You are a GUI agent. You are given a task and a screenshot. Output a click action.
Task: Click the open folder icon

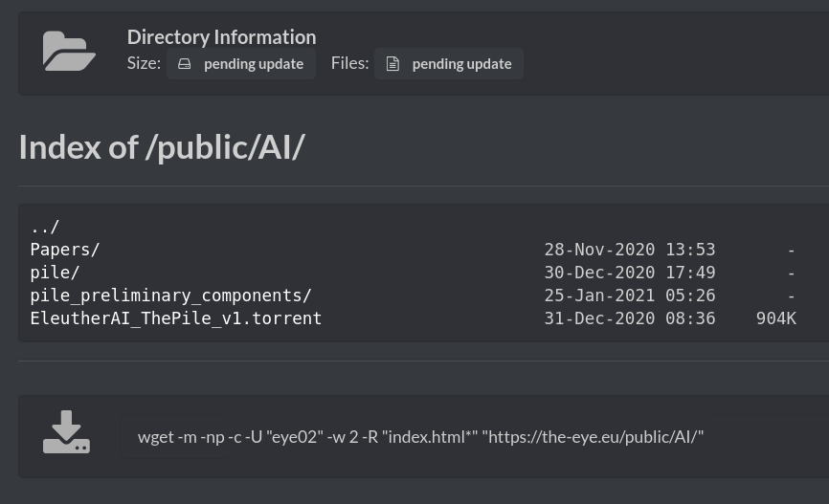point(69,51)
